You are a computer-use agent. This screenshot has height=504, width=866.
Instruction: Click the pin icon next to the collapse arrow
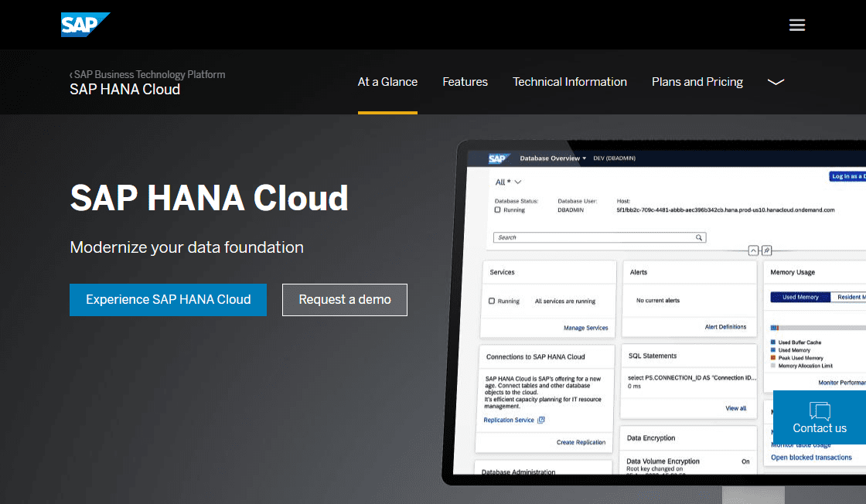point(765,249)
